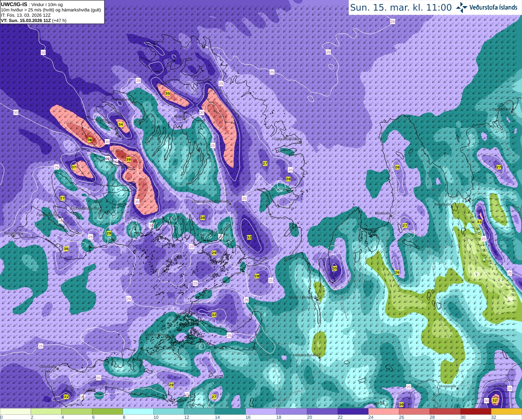Click the legend swatch between 22 and 24
Image resolution: width=522 pixels, height=420 pixels.
[353, 411]
